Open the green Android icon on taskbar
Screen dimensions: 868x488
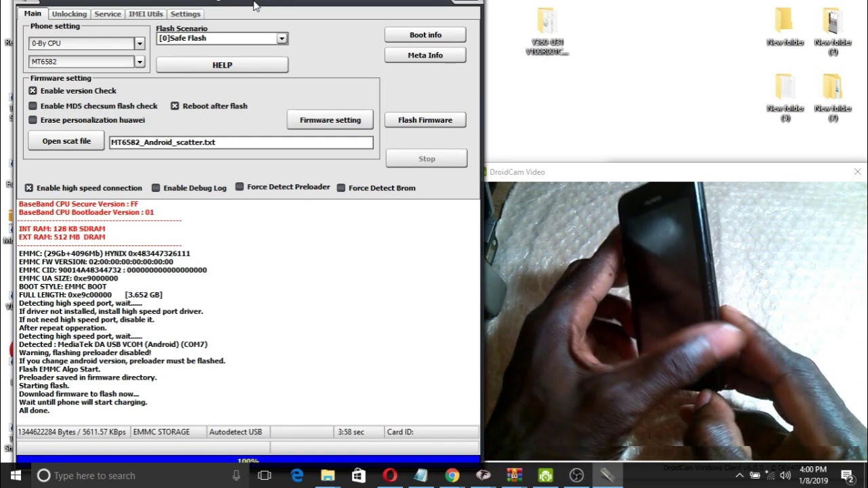tap(545, 476)
